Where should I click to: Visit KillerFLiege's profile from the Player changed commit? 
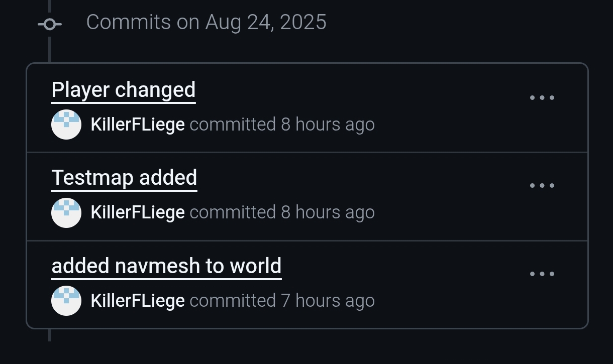click(138, 125)
